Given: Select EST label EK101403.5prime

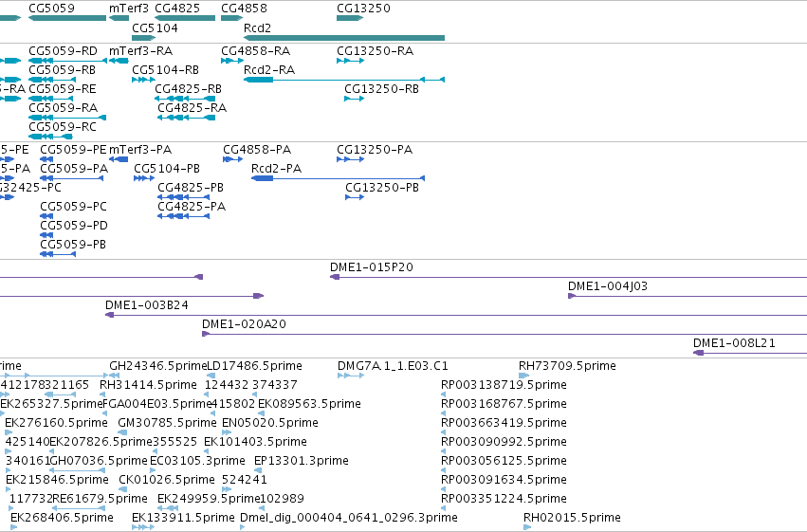Looking at the screenshot, I should coord(255,443).
